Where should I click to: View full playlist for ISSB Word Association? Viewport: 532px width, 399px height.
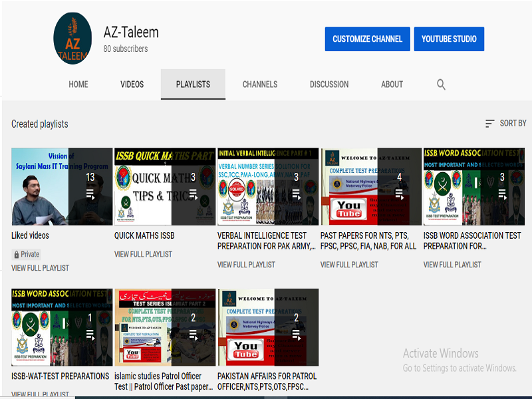click(452, 265)
